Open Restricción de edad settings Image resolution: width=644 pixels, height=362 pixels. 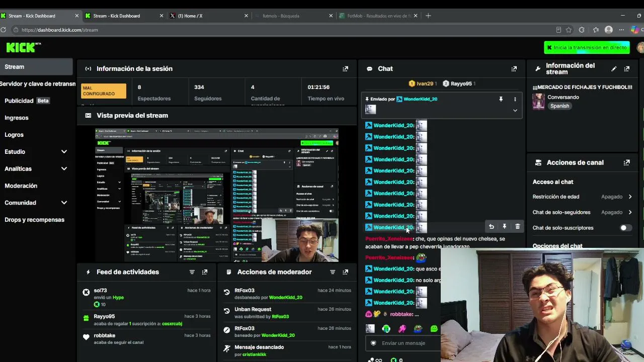click(582, 197)
